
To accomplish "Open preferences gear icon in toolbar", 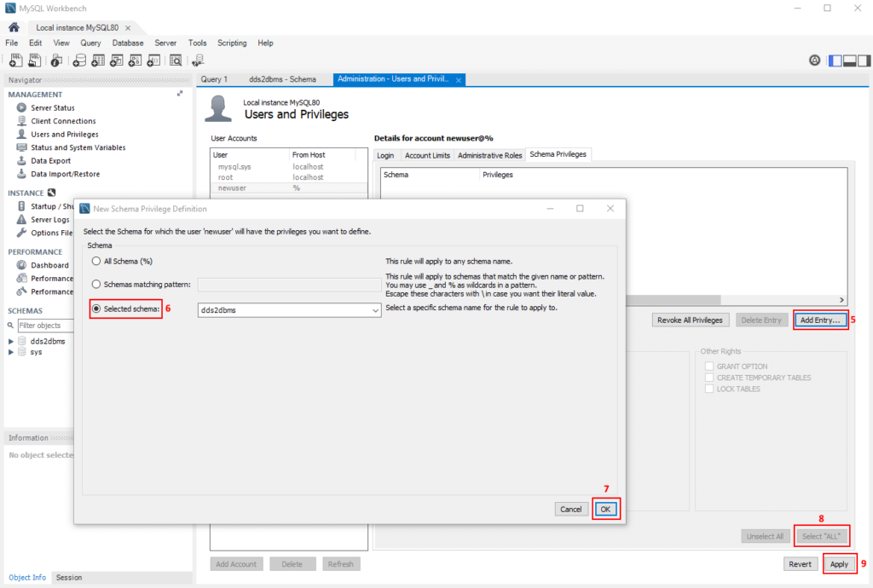I will point(814,61).
